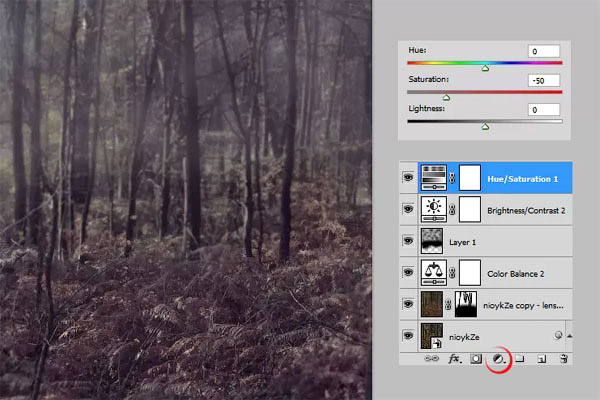Toggle mask link on Brightness/Contrast 2
Viewport: 600px width, 400px height.
tap(452, 210)
